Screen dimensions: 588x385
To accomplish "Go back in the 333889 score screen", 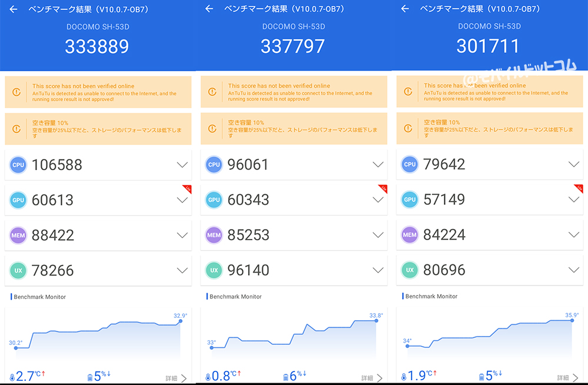I will click(14, 9).
